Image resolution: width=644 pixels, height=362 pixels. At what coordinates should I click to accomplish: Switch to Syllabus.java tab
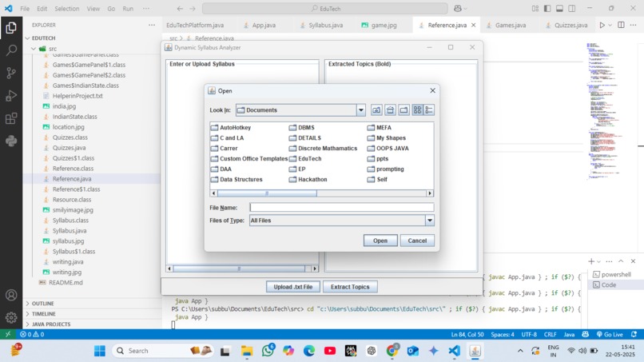tap(326, 25)
